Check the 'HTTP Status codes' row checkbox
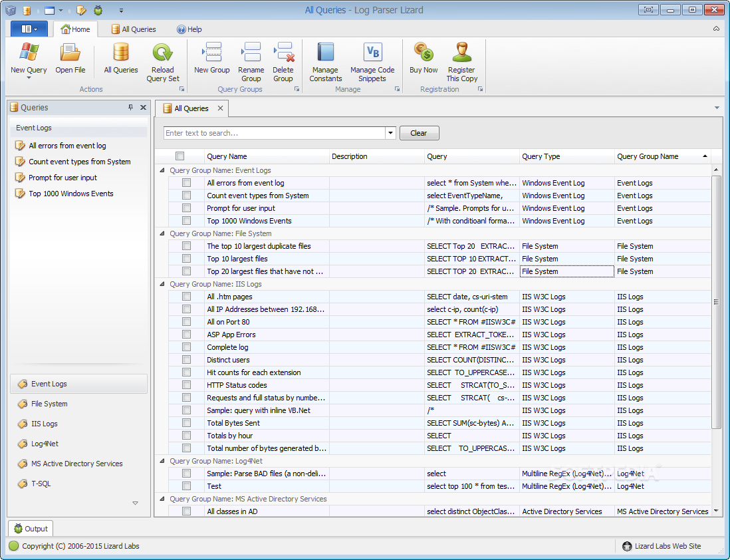 pyautogui.click(x=186, y=385)
